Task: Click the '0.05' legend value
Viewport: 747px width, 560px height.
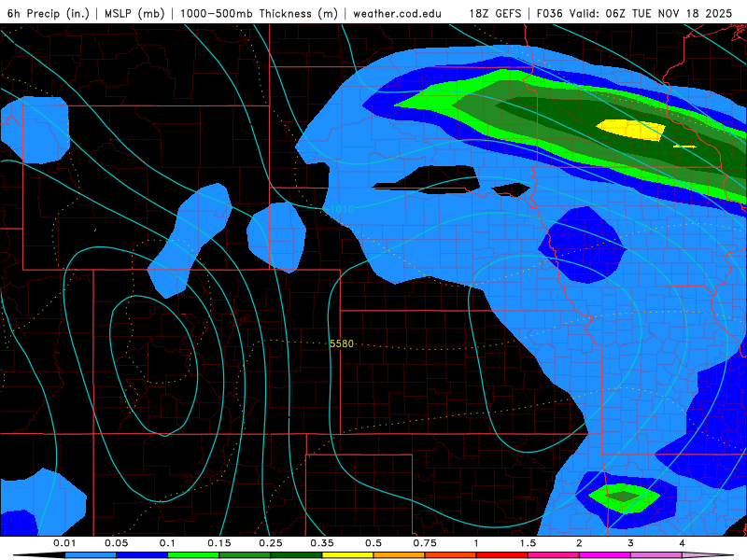Action: tap(116, 543)
